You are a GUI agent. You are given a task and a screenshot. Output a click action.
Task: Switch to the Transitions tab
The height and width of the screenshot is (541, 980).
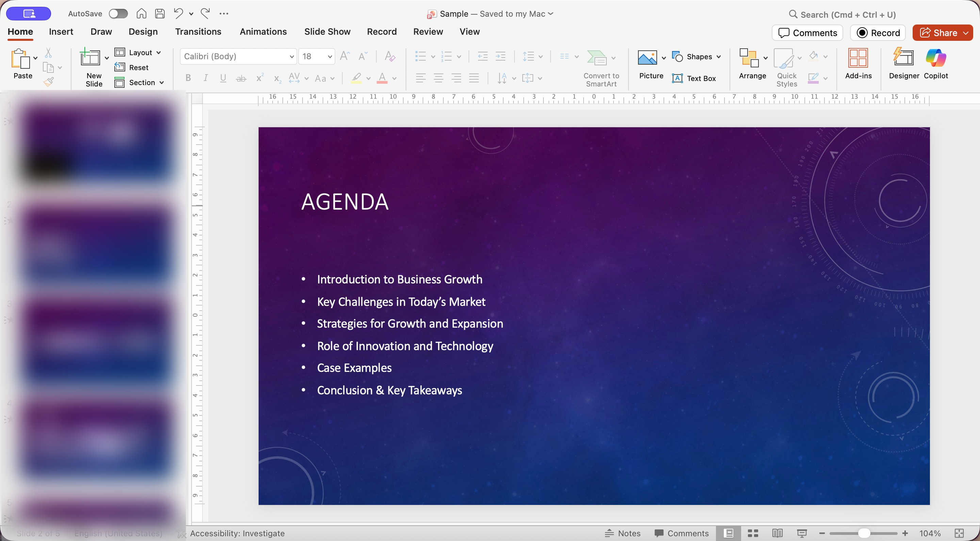[x=198, y=32]
